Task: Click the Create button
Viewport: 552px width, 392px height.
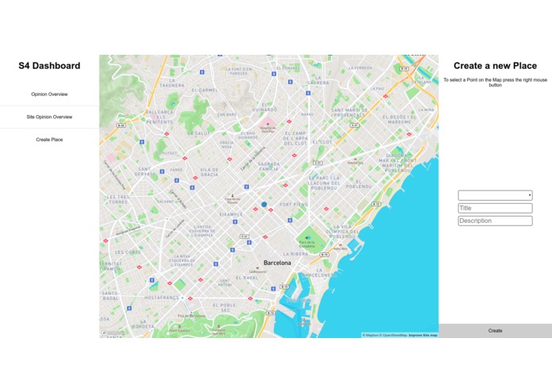Action: tap(495, 331)
